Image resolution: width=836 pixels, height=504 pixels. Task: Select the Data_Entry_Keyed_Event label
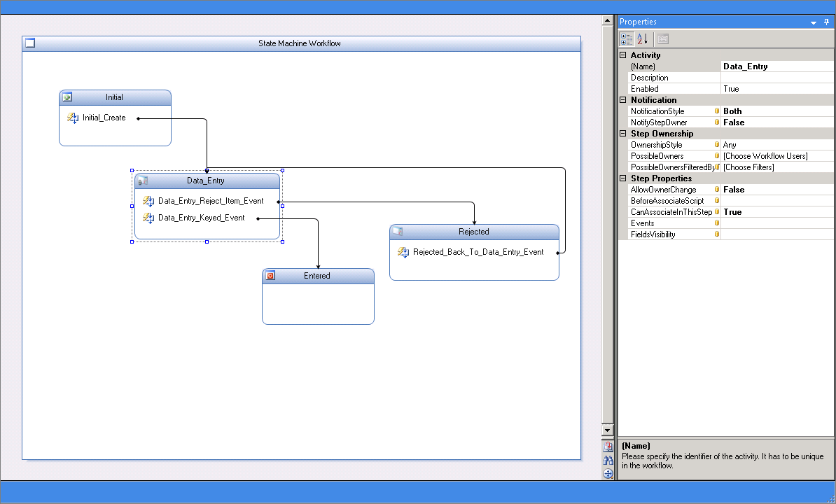(201, 218)
